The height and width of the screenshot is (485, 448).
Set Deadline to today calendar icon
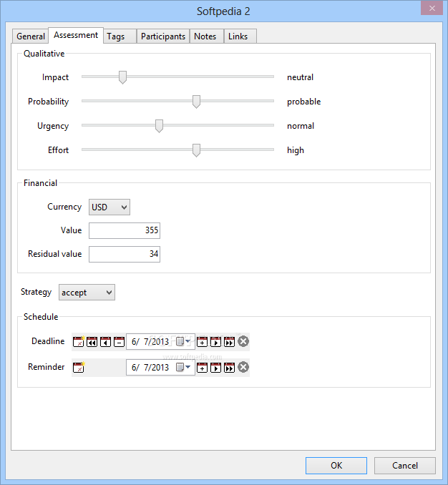pos(79,341)
